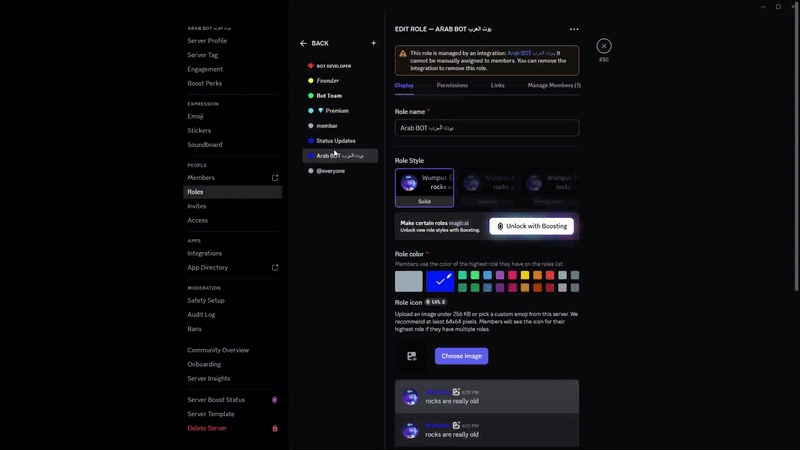The image size is (800, 450).
Task: Click the external link icon beside App Directory
Action: coord(275,268)
